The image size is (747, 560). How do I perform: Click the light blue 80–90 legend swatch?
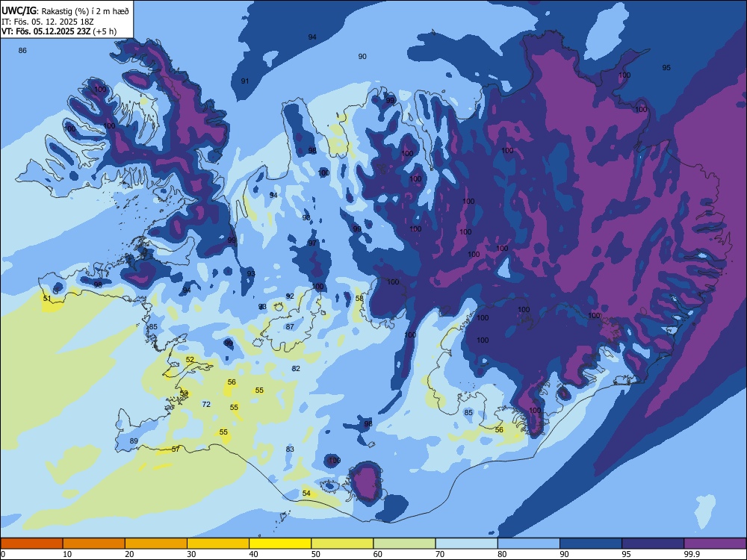point(529,544)
